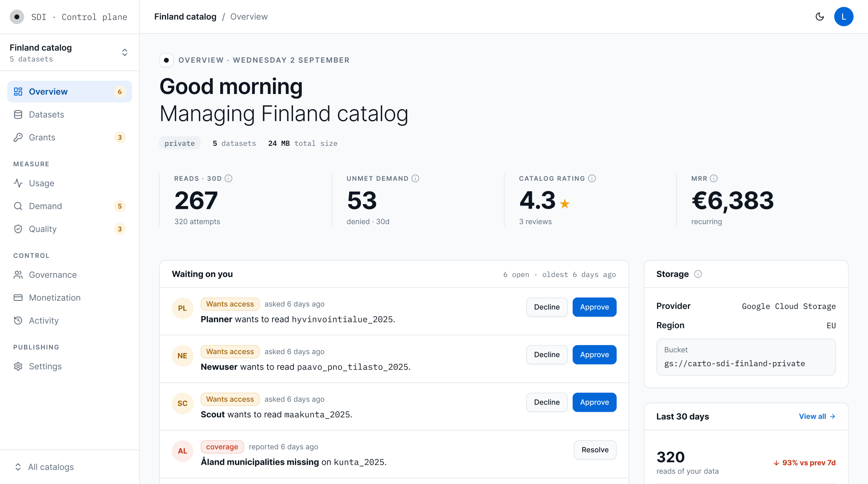
Task: Click SC avatar of Scout
Action: (182, 403)
